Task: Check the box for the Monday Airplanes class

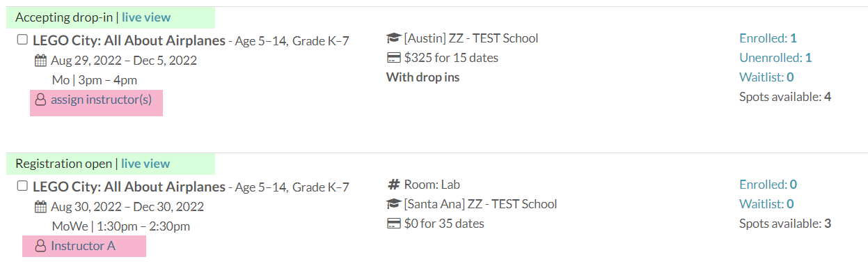Action: click(22, 40)
